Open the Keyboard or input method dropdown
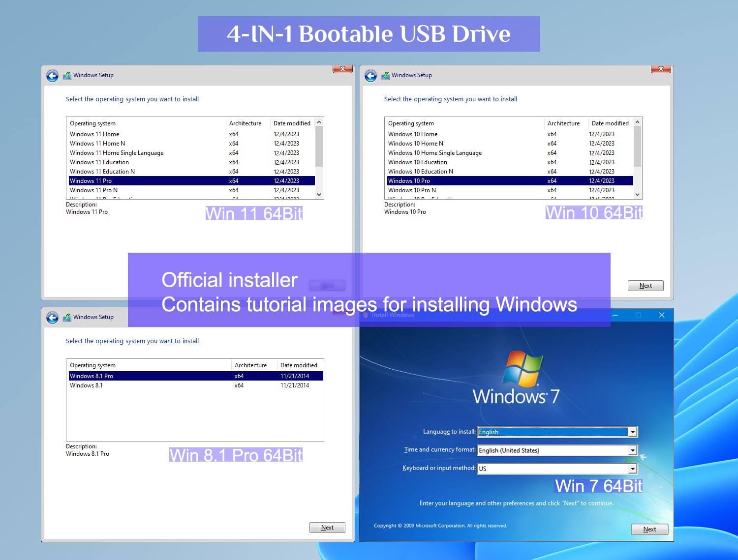The height and width of the screenshot is (560, 738). pyautogui.click(x=633, y=468)
